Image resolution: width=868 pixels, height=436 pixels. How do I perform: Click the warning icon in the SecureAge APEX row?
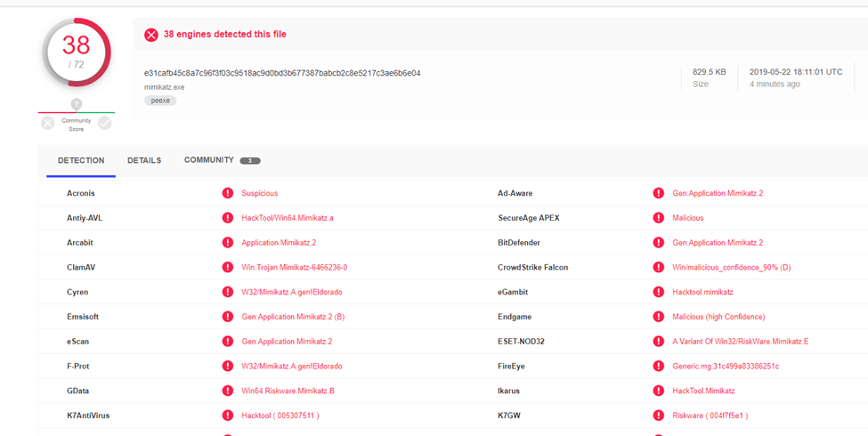click(658, 218)
